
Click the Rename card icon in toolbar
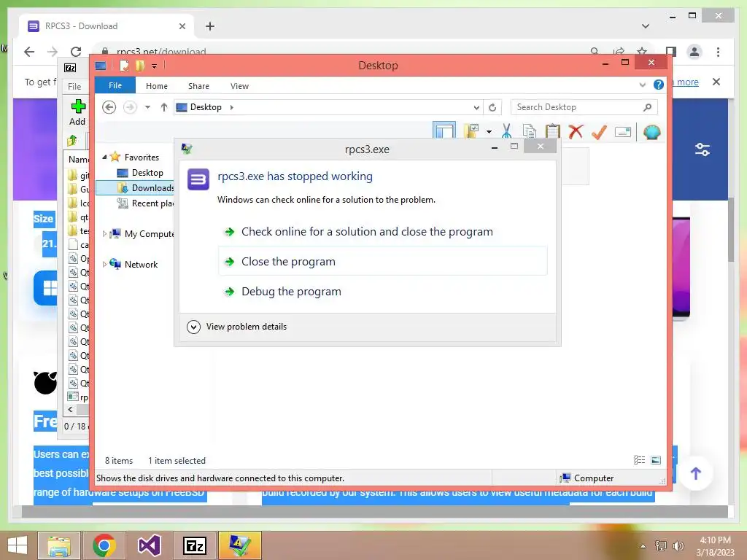623,132
